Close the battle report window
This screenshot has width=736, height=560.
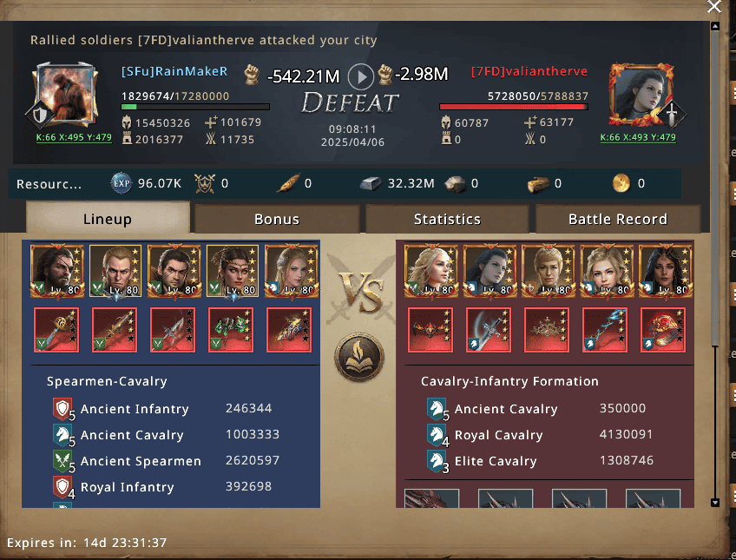click(x=714, y=7)
